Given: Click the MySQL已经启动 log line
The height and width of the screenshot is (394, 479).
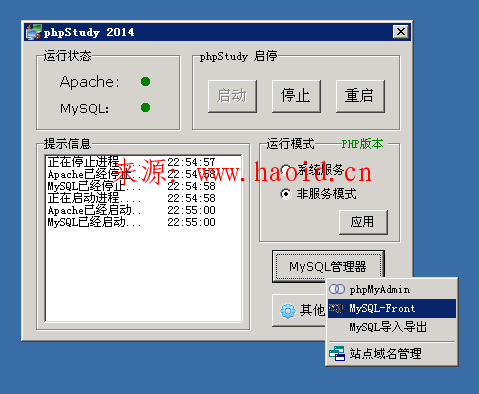Looking at the screenshot, I should [x=132, y=222].
